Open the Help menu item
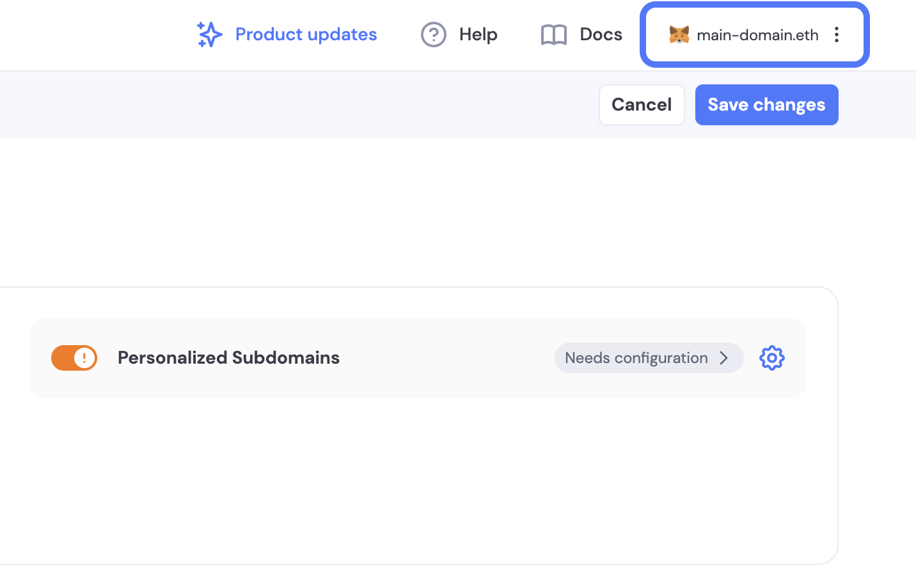Image resolution: width=916 pixels, height=588 pixels. click(x=478, y=35)
